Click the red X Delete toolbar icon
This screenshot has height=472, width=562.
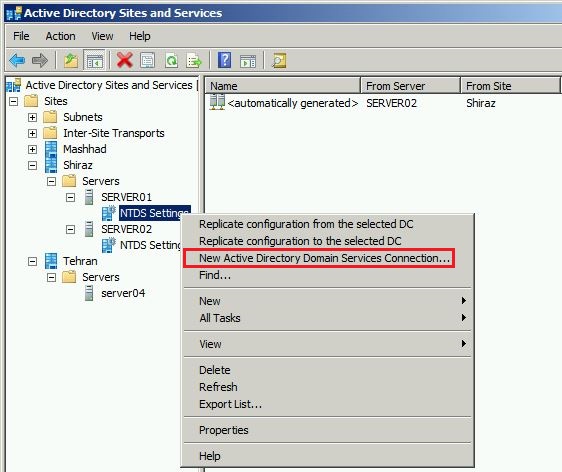pos(125,60)
